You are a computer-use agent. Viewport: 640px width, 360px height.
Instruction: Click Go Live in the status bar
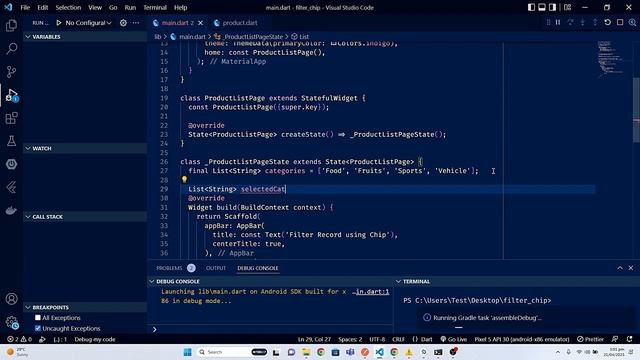[x=453, y=339]
